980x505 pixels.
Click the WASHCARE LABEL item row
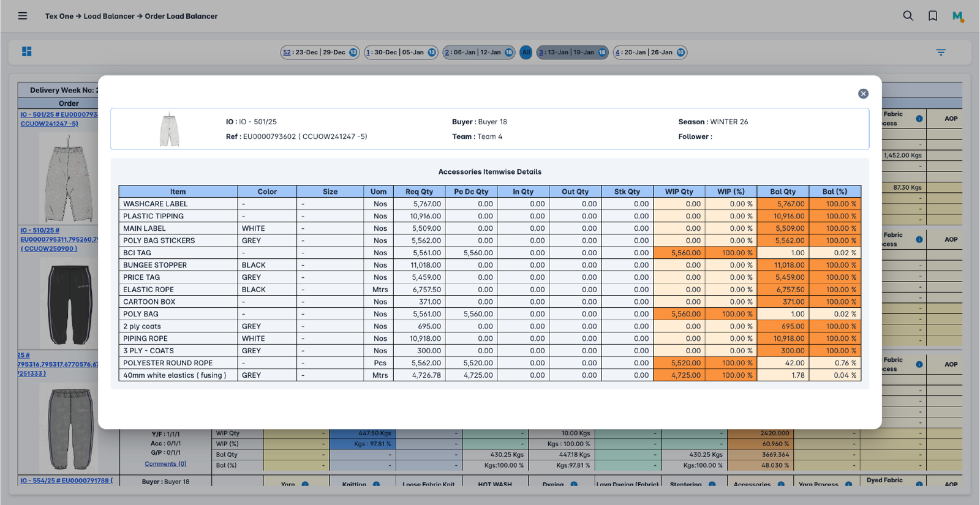click(x=156, y=204)
